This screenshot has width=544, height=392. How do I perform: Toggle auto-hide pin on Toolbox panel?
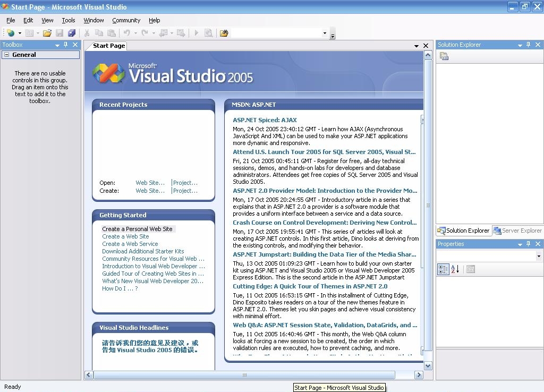[65, 45]
